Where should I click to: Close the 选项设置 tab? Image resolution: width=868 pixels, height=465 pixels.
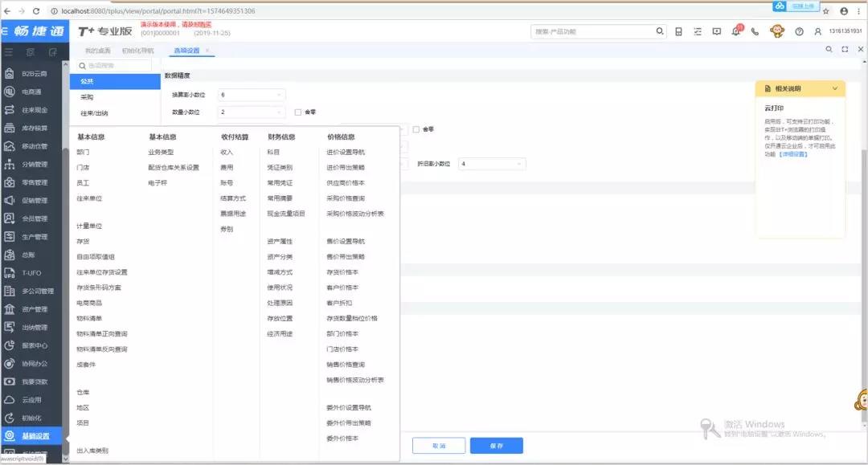207,51
